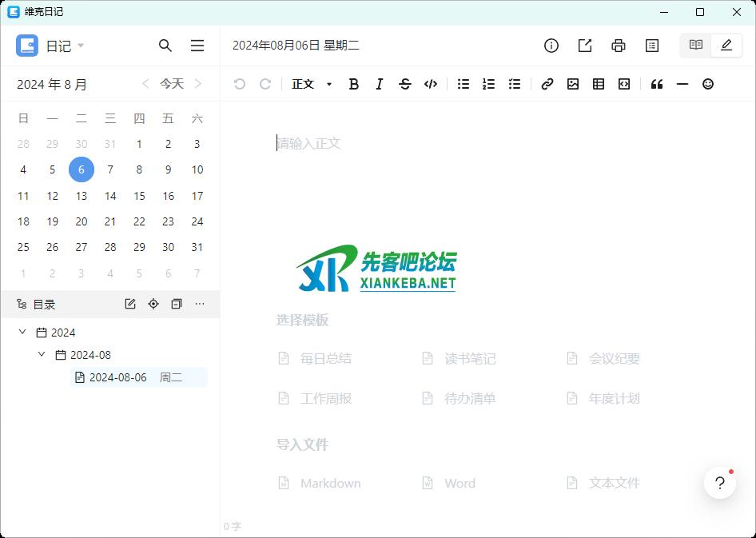Insert a table
This screenshot has height=538, width=756.
pyautogui.click(x=599, y=84)
